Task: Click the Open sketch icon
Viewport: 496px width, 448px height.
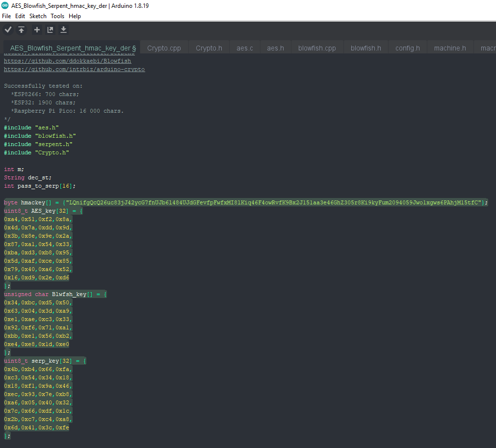Action: point(50,30)
